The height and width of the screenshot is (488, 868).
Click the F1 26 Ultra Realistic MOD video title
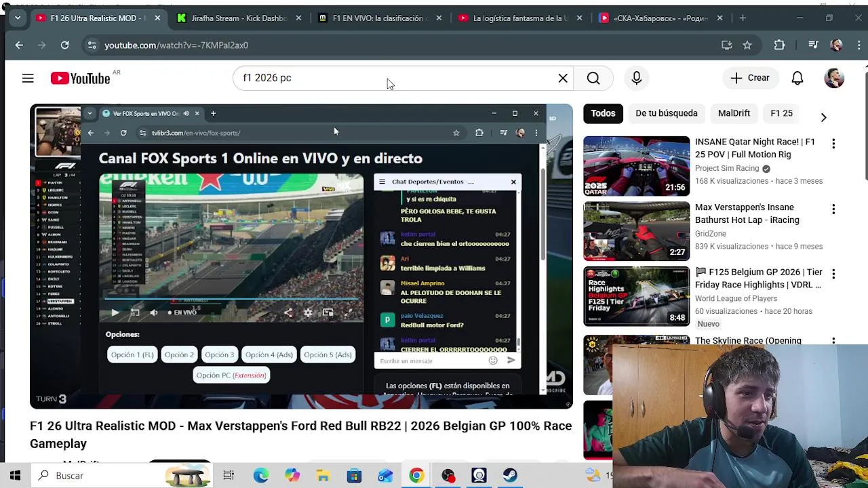pyautogui.click(x=300, y=434)
